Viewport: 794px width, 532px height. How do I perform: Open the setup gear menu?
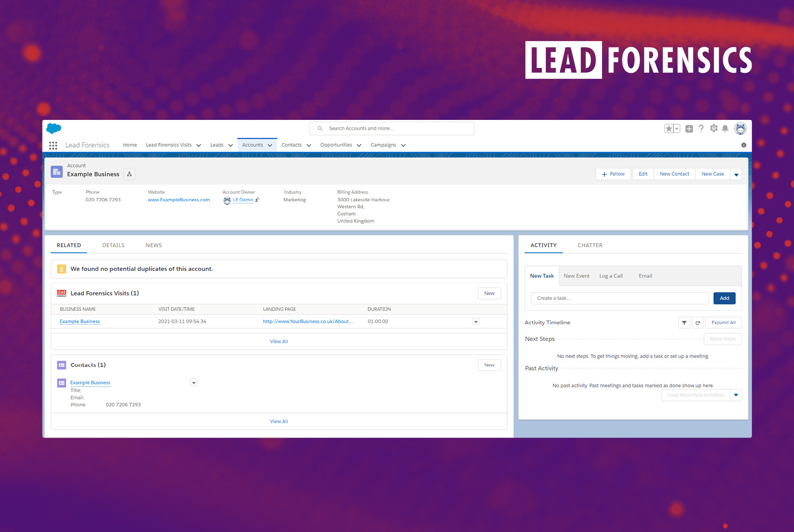[714, 128]
